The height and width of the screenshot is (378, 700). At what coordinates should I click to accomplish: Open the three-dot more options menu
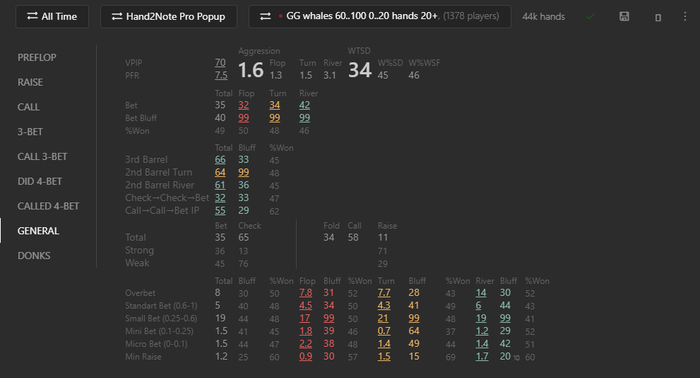coord(685,17)
